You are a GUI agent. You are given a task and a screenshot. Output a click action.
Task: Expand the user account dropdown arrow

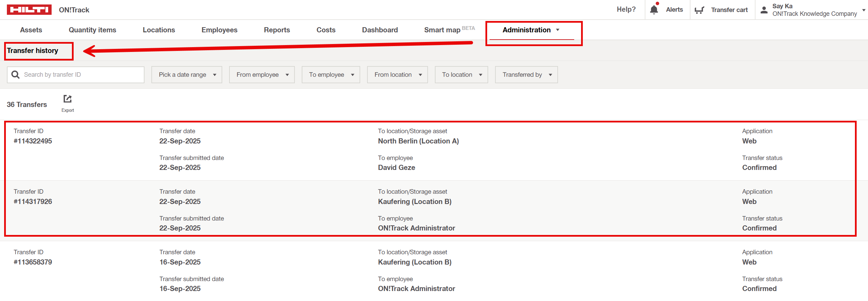tap(864, 10)
